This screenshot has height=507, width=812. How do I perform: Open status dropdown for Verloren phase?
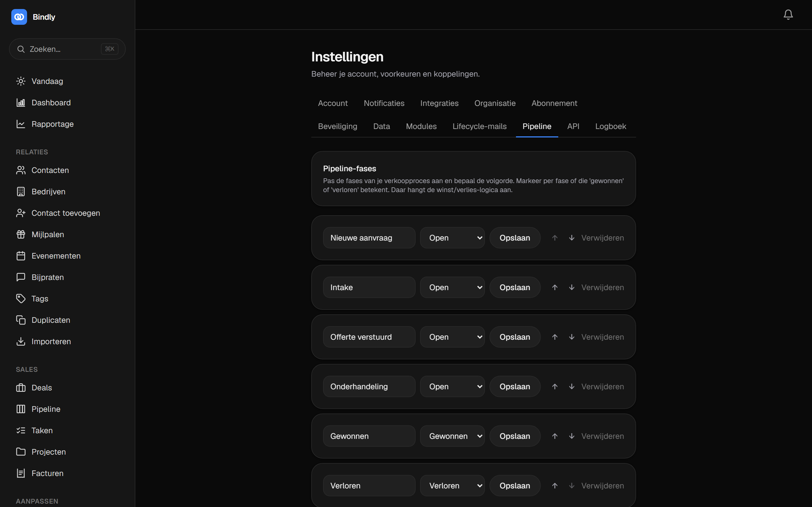pyautogui.click(x=452, y=486)
